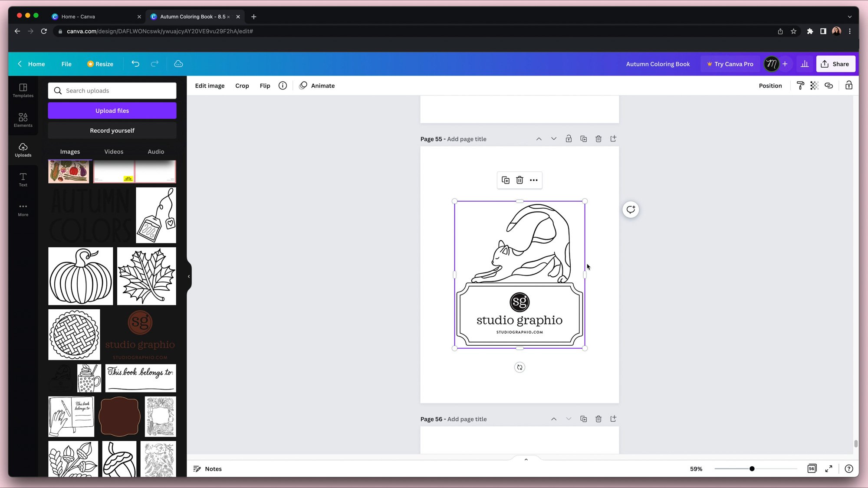Collapse the side panel with arrow handle

click(189, 276)
